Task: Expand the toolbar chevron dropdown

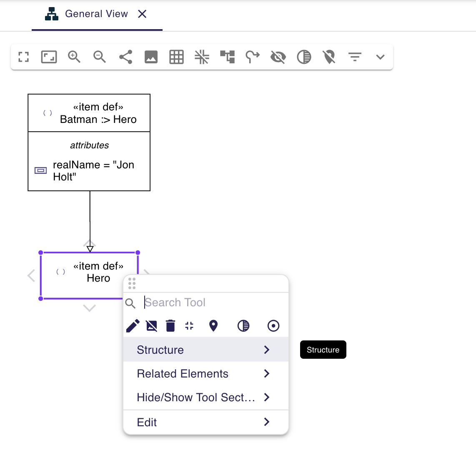Action: [380, 57]
